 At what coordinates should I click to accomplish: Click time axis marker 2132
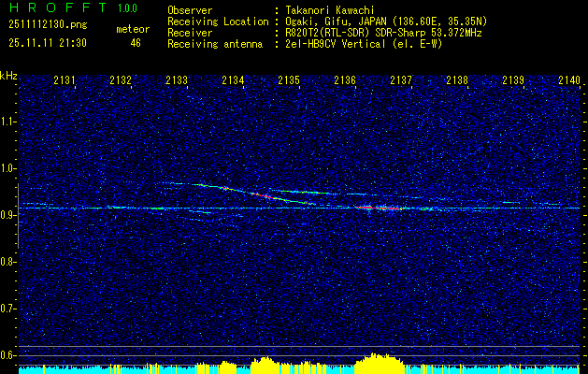click(x=121, y=79)
